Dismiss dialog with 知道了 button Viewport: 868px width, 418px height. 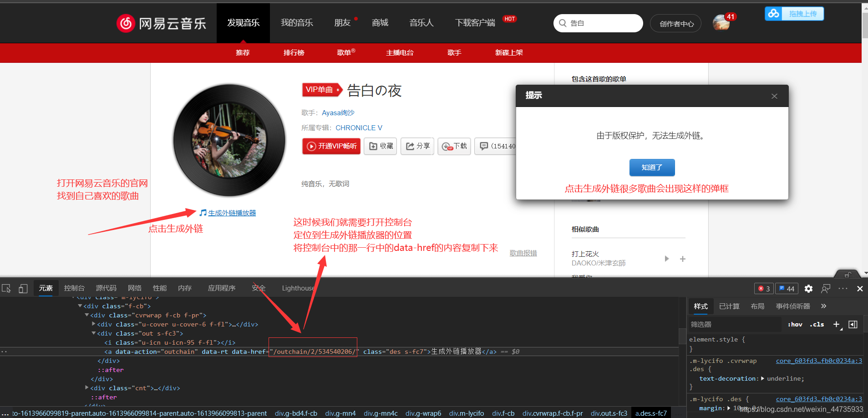[652, 167]
